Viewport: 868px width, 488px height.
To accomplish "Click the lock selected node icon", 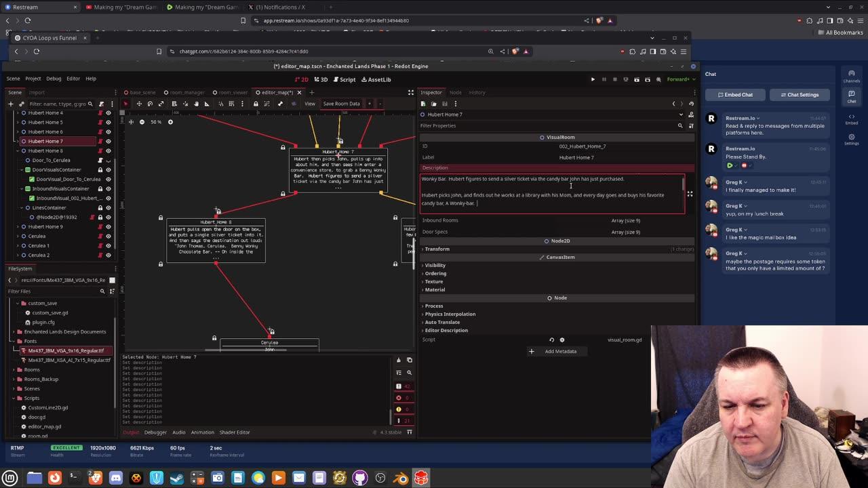I will [x=256, y=104].
